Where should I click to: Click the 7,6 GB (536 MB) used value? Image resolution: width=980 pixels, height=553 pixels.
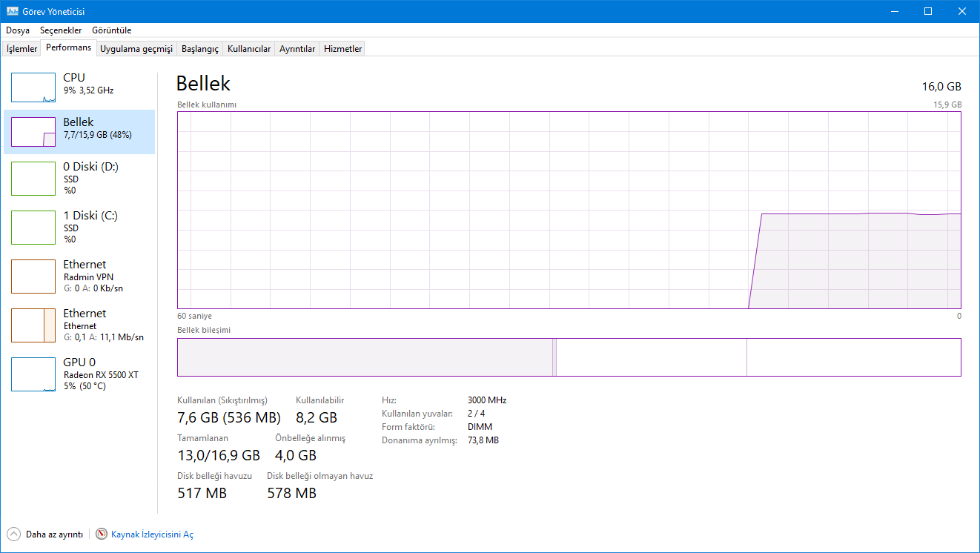[229, 417]
